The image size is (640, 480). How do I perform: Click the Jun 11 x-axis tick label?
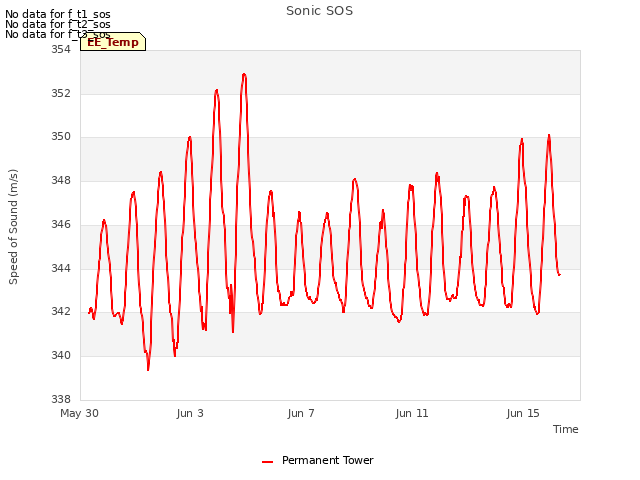coord(412,413)
